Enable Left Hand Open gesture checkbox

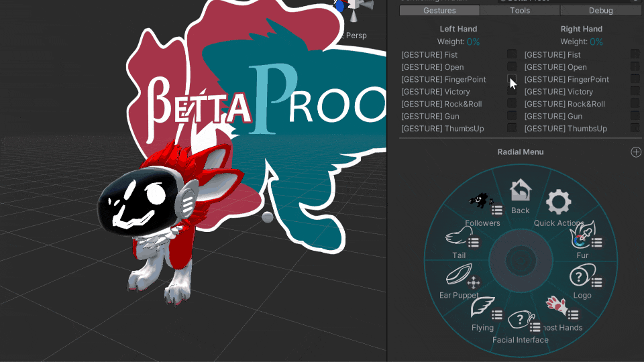click(x=512, y=66)
